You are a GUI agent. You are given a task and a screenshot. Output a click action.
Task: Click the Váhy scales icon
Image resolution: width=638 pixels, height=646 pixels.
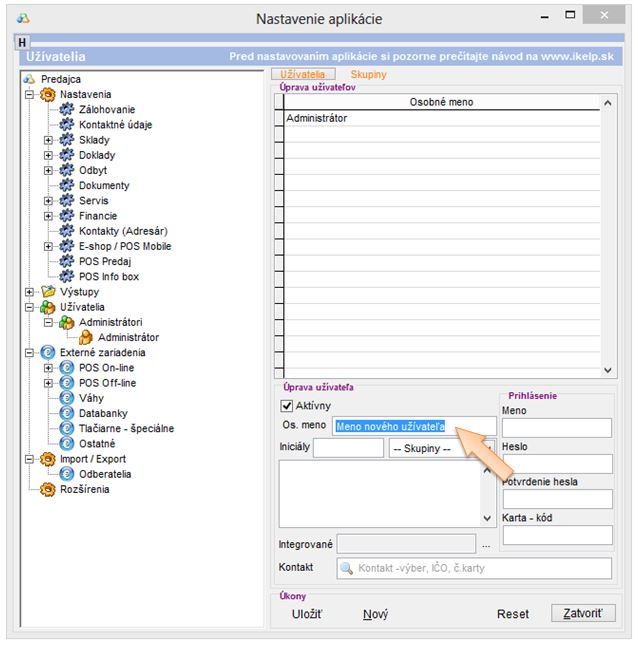[x=67, y=398]
